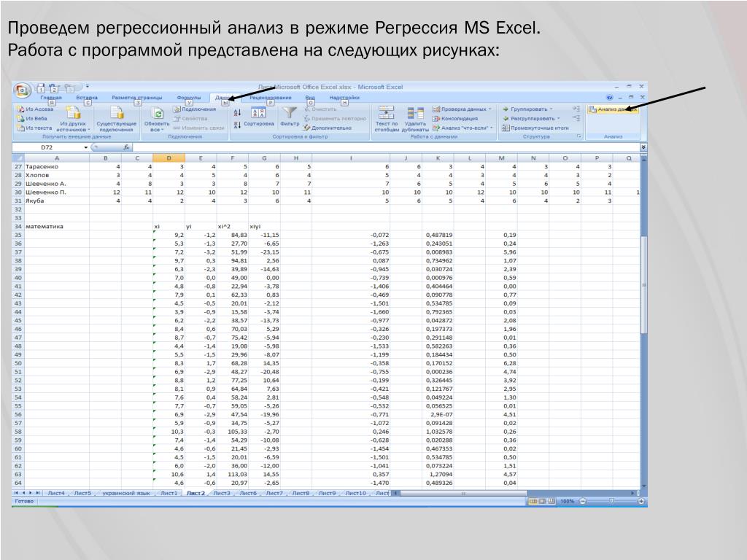Zoom in with the plus button
The height and width of the screenshot is (560, 747).
click(x=641, y=502)
